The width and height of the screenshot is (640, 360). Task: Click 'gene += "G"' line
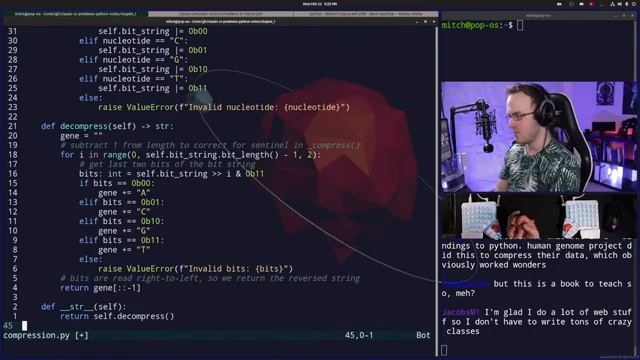124,231
